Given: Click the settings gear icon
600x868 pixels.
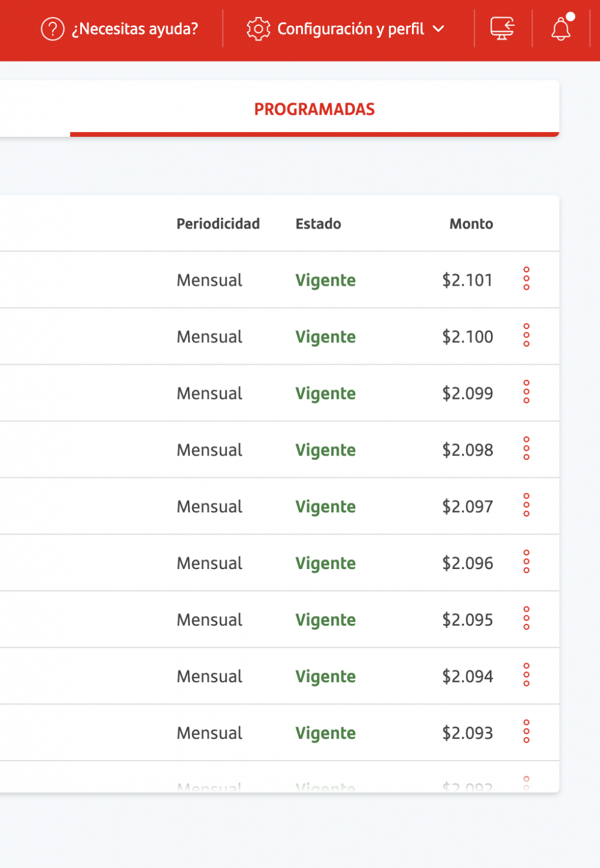Looking at the screenshot, I should (x=258, y=29).
